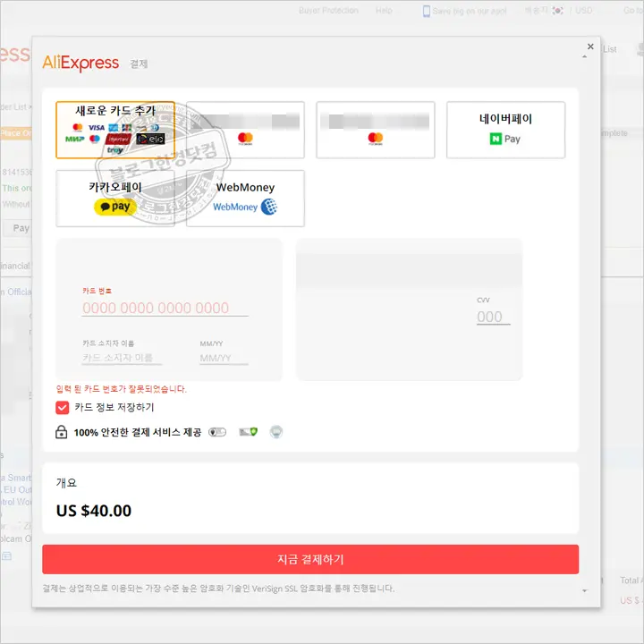The height and width of the screenshot is (644, 644).
Task: Click the VISA card logo
Action: coord(97,128)
